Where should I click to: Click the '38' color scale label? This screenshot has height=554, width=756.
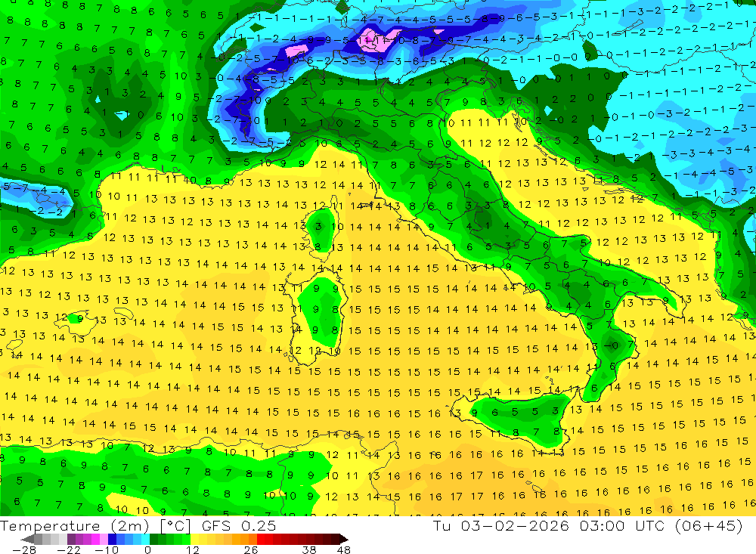point(309,549)
